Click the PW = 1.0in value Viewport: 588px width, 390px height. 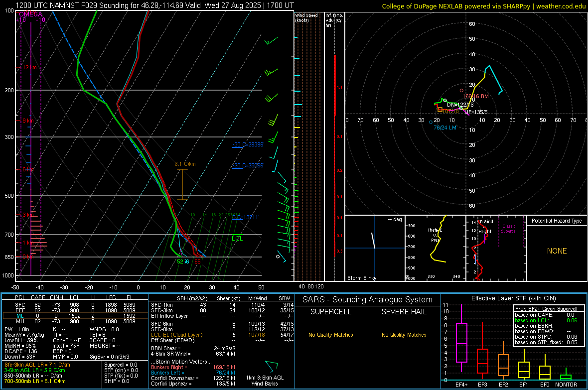pyautogui.click(x=16, y=329)
